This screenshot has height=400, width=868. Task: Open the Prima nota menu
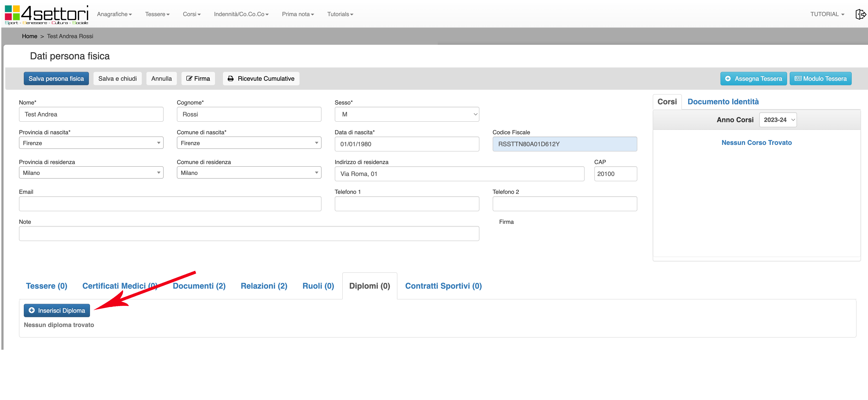tap(297, 14)
